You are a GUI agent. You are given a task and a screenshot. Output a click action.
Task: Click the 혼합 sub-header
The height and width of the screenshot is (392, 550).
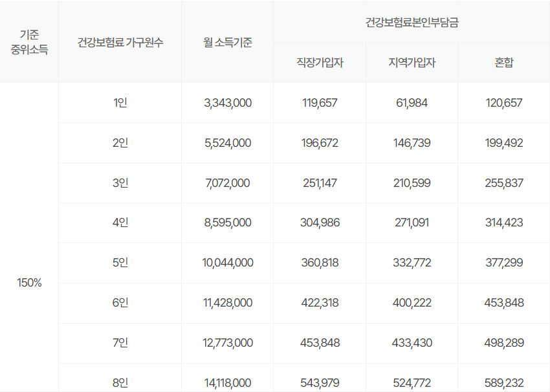point(503,63)
